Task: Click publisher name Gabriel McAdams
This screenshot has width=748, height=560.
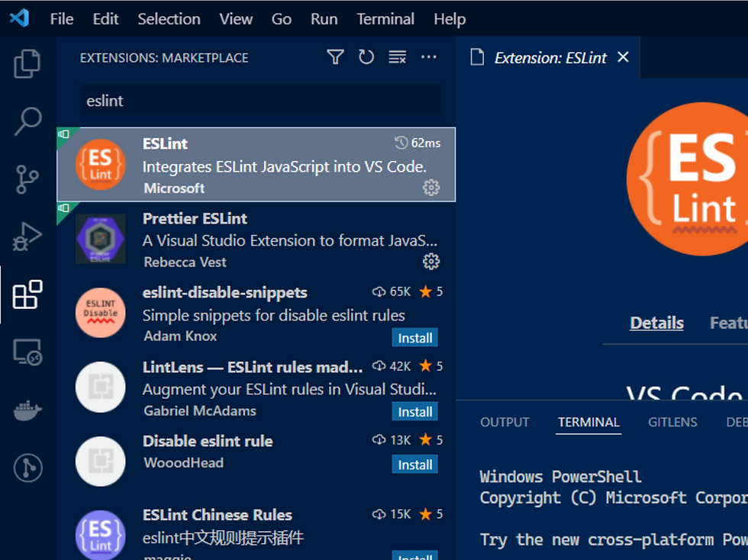Action: click(200, 410)
